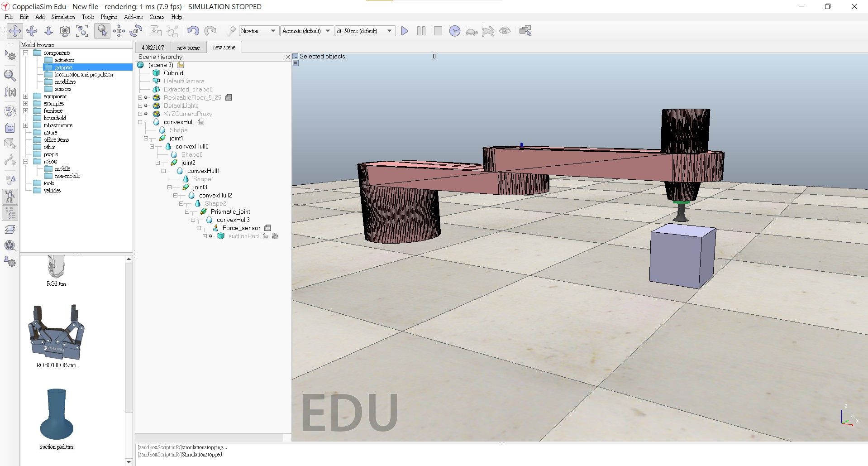Screen dimensions: 868x466
Task: Open the dt=50 ms time step dropdown
Action: coord(364,31)
